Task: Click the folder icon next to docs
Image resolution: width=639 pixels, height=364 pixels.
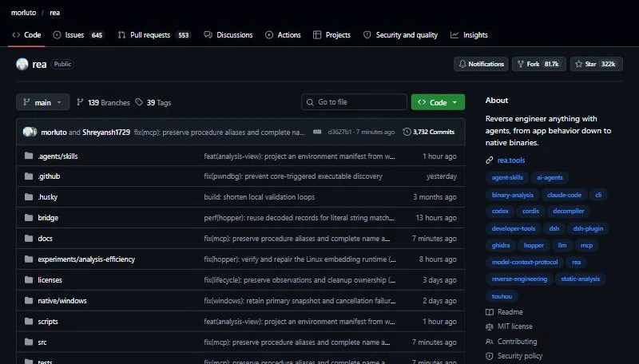Action: [29, 238]
